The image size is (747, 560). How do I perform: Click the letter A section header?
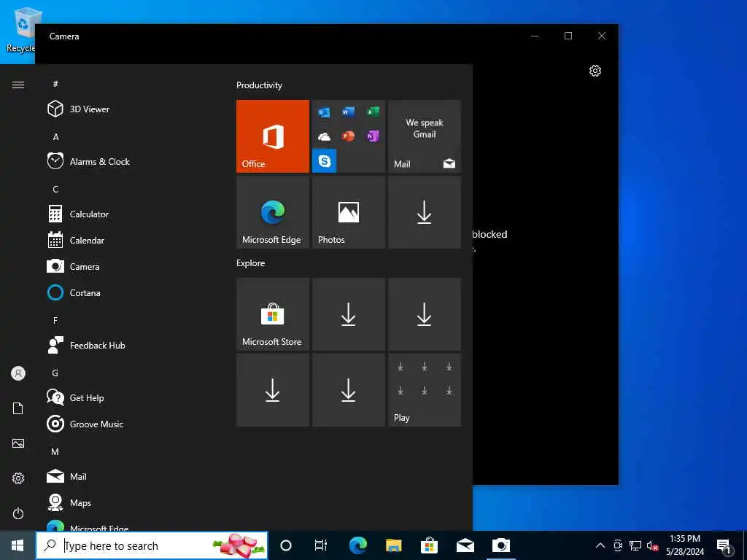click(x=55, y=136)
